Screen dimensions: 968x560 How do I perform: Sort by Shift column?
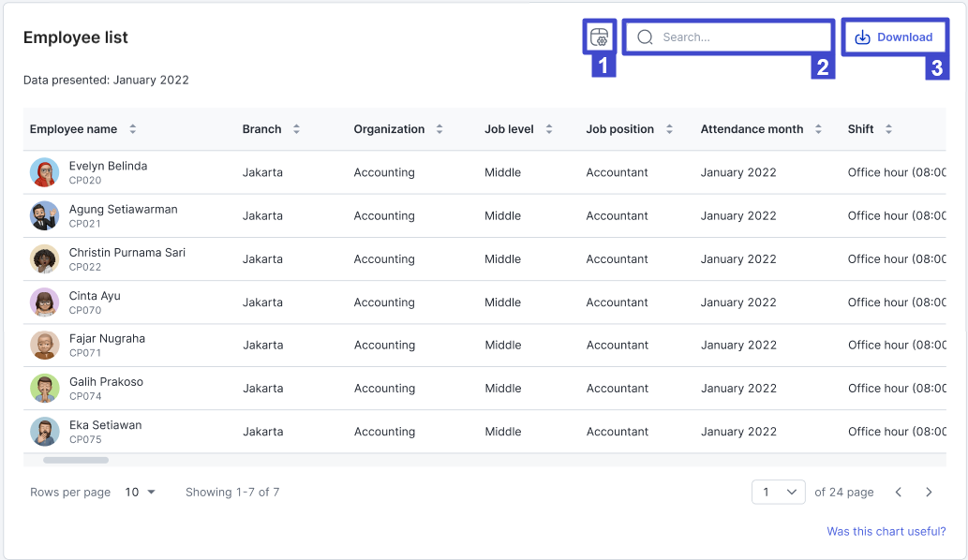(888, 129)
